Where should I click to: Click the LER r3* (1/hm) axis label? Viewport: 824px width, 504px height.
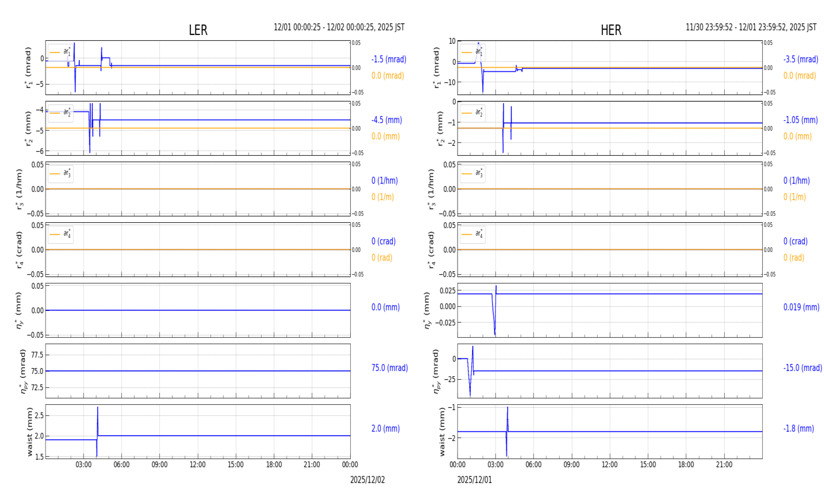[19, 189]
